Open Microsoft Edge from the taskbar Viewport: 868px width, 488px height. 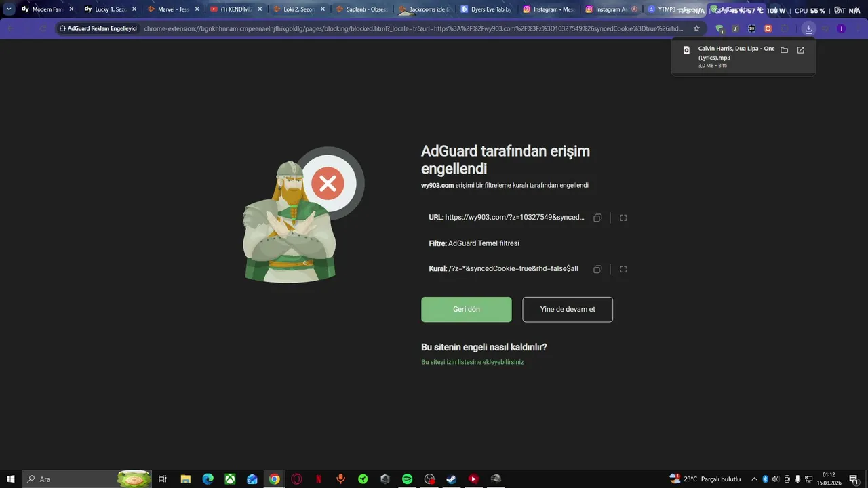[208, 479]
